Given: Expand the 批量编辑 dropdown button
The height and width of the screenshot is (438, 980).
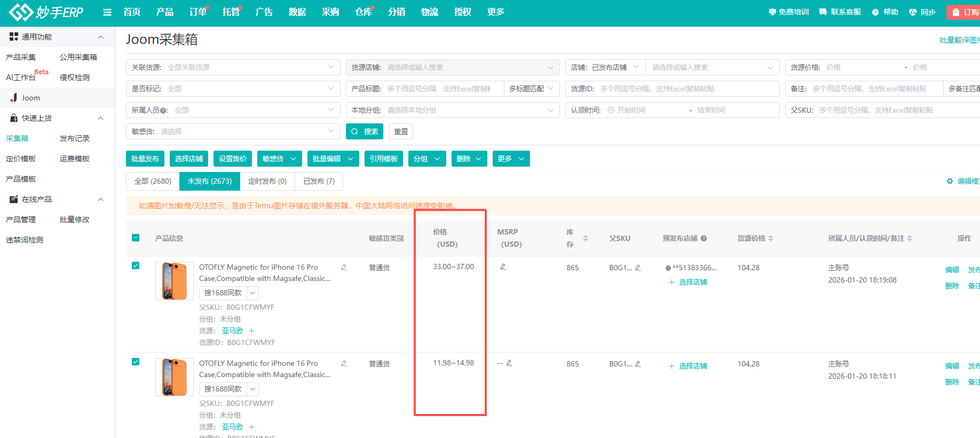Looking at the screenshot, I should (x=333, y=159).
